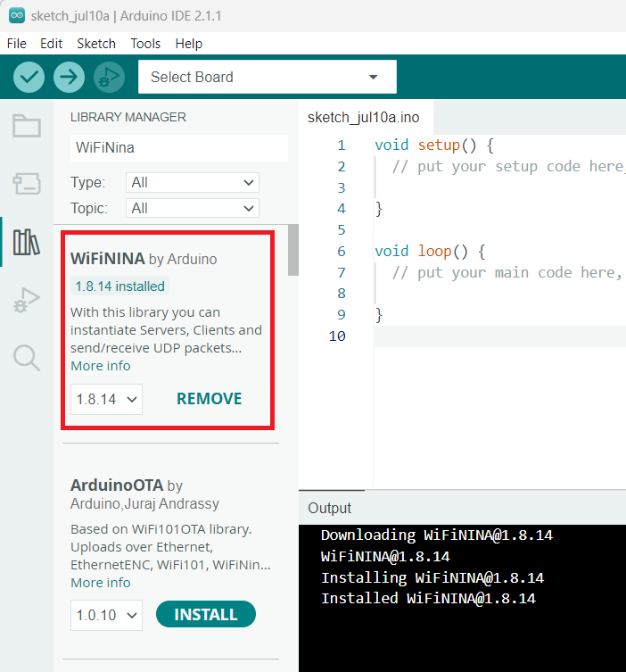Click the Output panel tab

[x=329, y=509]
